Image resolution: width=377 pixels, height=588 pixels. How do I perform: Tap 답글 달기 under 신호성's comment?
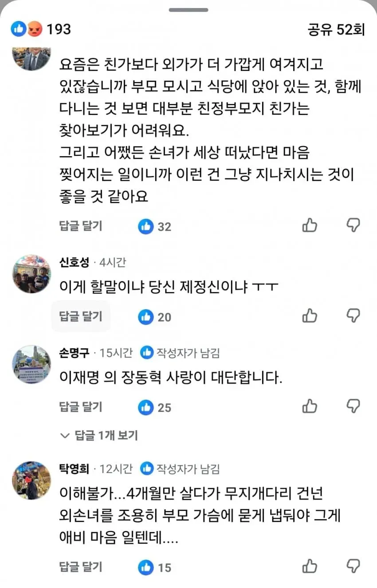[81, 316]
